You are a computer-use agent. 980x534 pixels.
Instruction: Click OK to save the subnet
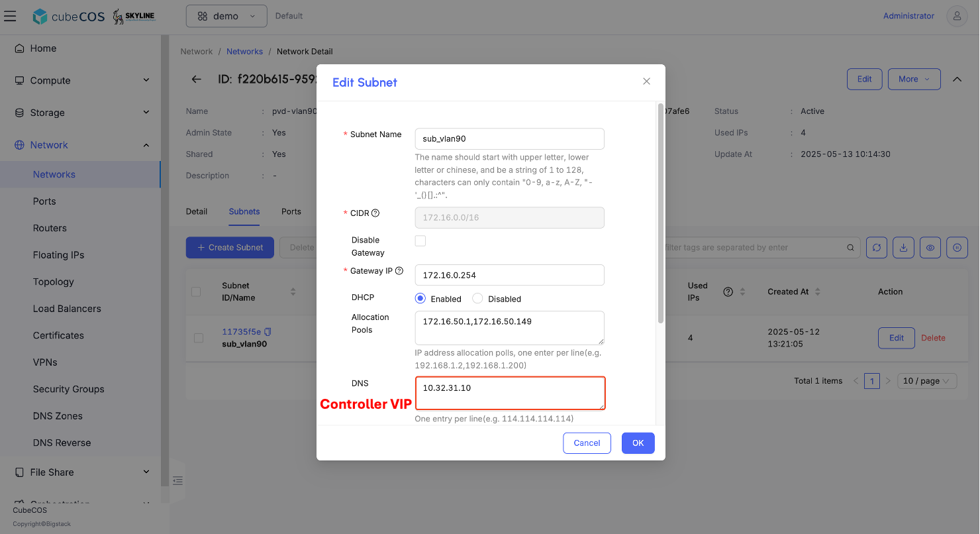(x=638, y=443)
